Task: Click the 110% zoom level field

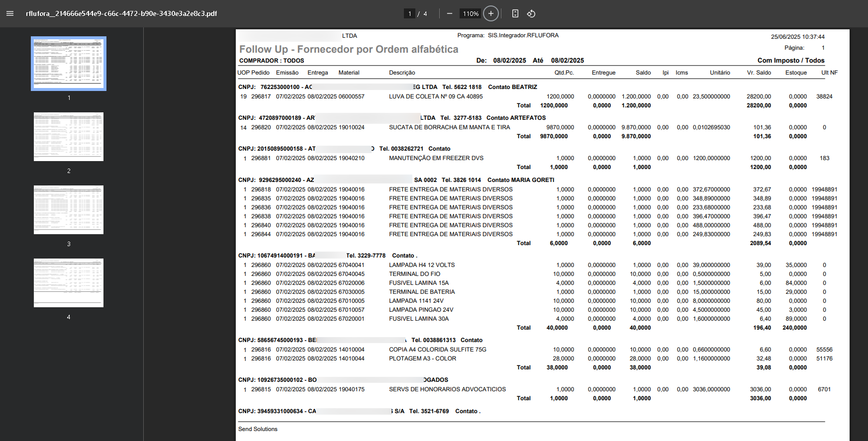Action: point(471,13)
